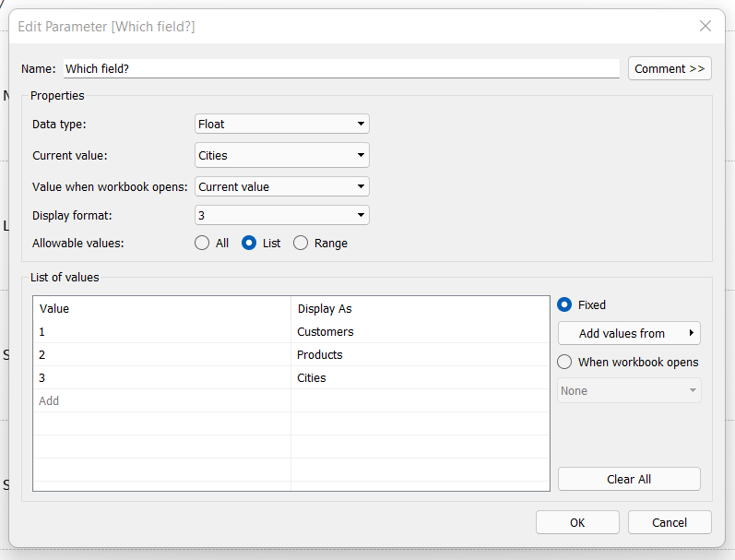Viewport: 735px width, 560px height.
Task: Click the Cities display name cell
Action: pos(420,377)
